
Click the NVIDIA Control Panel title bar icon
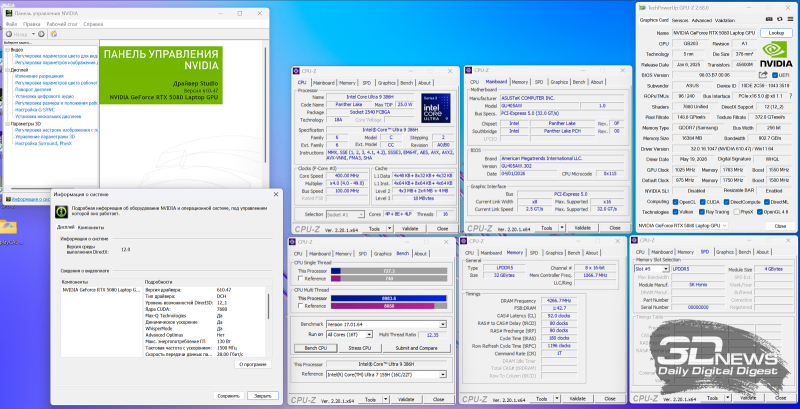coord(10,13)
